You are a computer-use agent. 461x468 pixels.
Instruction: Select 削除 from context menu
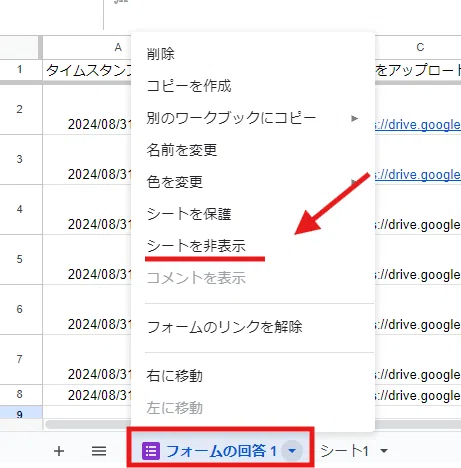click(x=253, y=54)
